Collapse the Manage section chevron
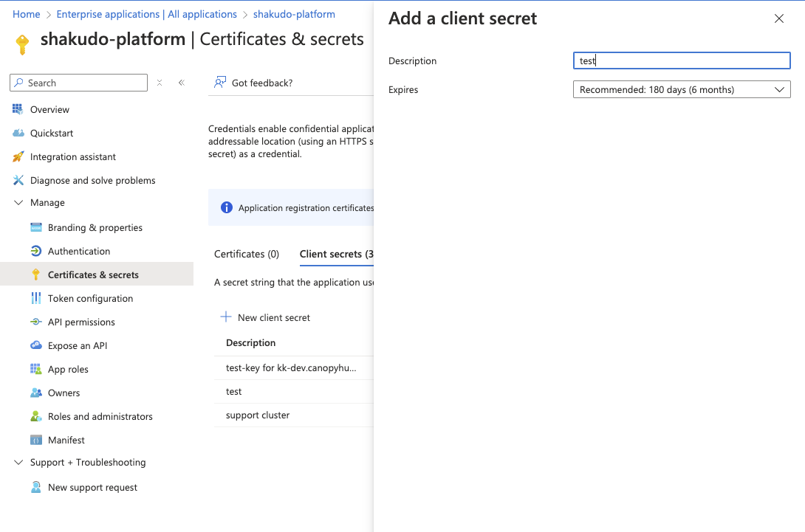Screen dimensions: 805x532 18,203
